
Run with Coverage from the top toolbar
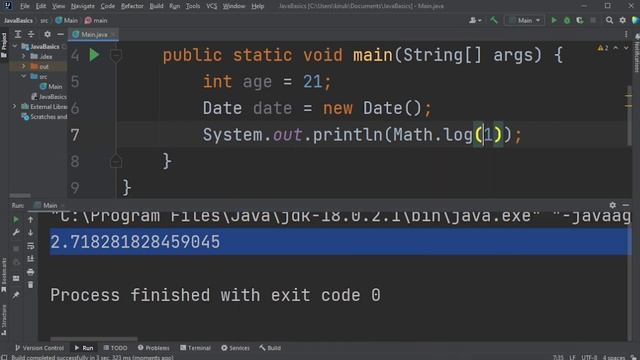[580, 20]
